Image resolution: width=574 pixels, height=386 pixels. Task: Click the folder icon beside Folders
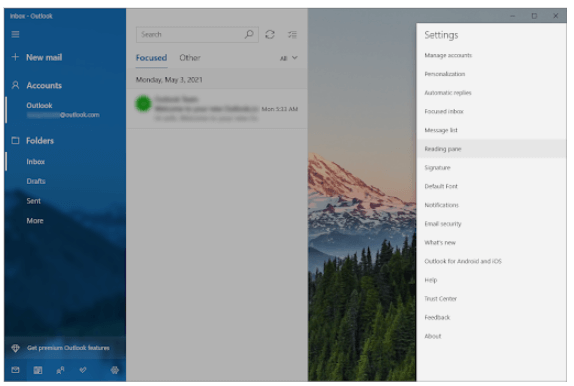pyautogui.click(x=15, y=140)
